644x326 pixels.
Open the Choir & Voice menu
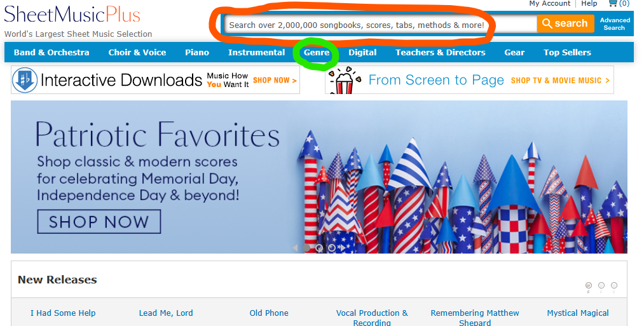(137, 53)
